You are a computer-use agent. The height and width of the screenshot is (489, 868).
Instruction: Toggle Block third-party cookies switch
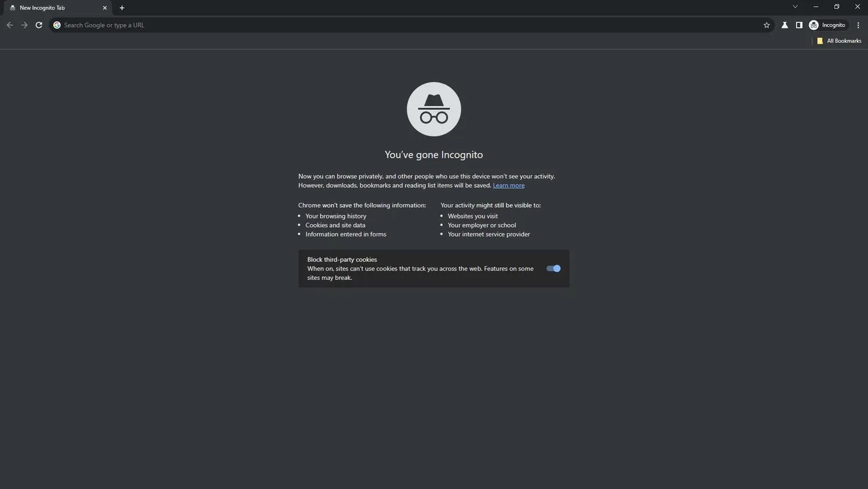click(554, 269)
